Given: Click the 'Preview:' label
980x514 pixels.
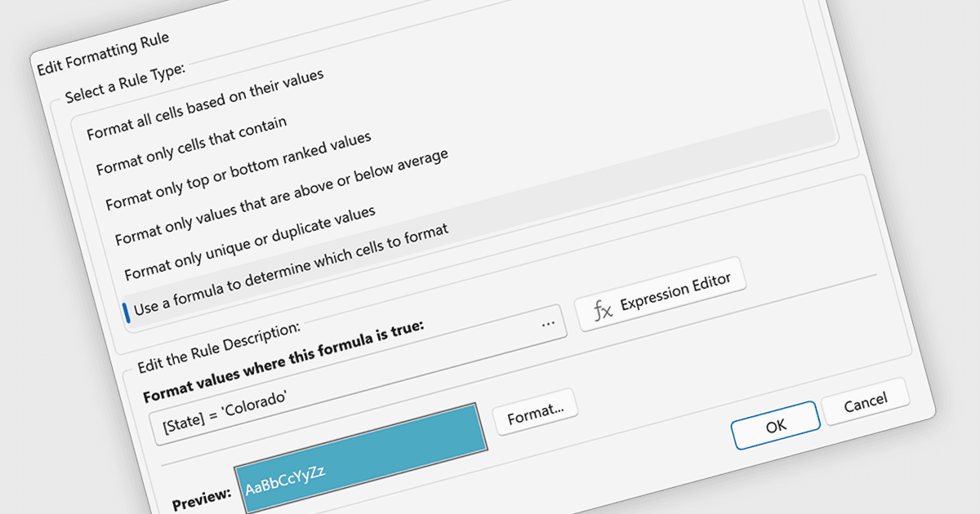Looking at the screenshot, I should [x=202, y=499].
